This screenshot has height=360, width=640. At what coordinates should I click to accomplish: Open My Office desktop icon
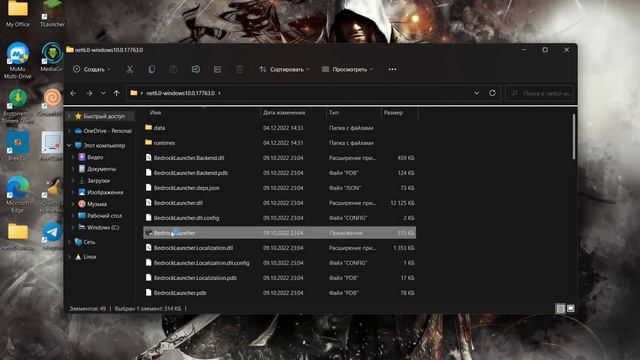point(18,13)
